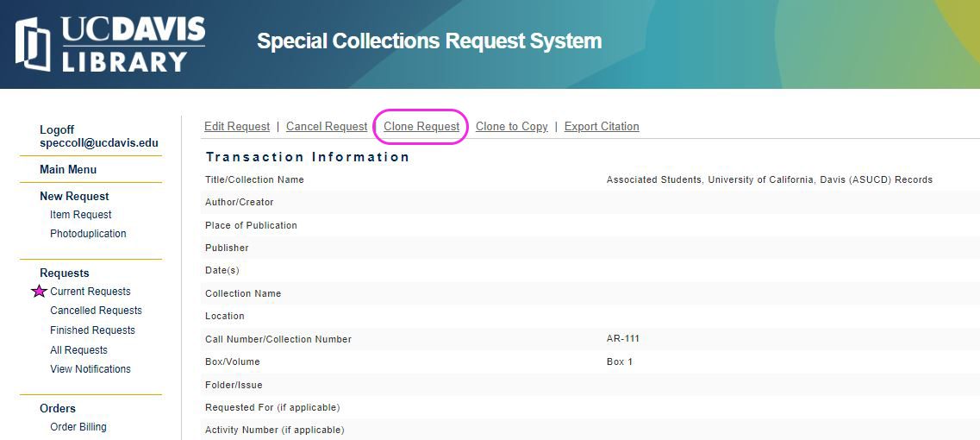
Task: Click the UC Davis Library logo
Action: click(x=110, y=43)
